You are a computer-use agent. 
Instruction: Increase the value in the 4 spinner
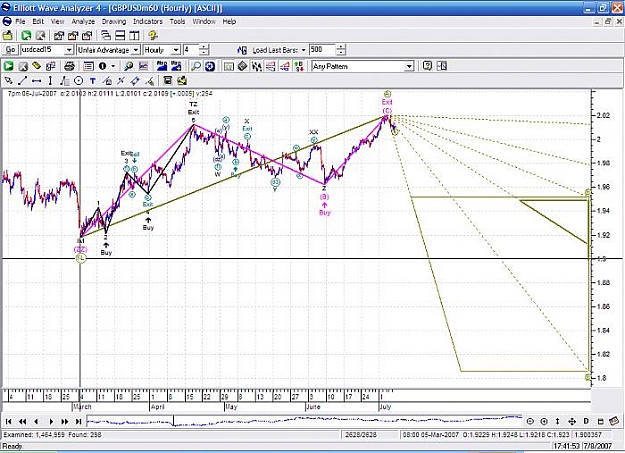click(x=204, y=47)
